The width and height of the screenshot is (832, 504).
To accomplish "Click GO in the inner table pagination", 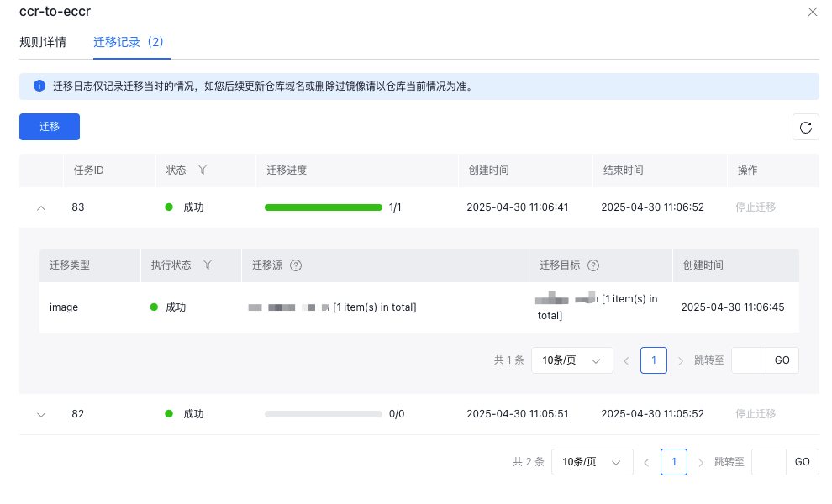I will point(782,360).
